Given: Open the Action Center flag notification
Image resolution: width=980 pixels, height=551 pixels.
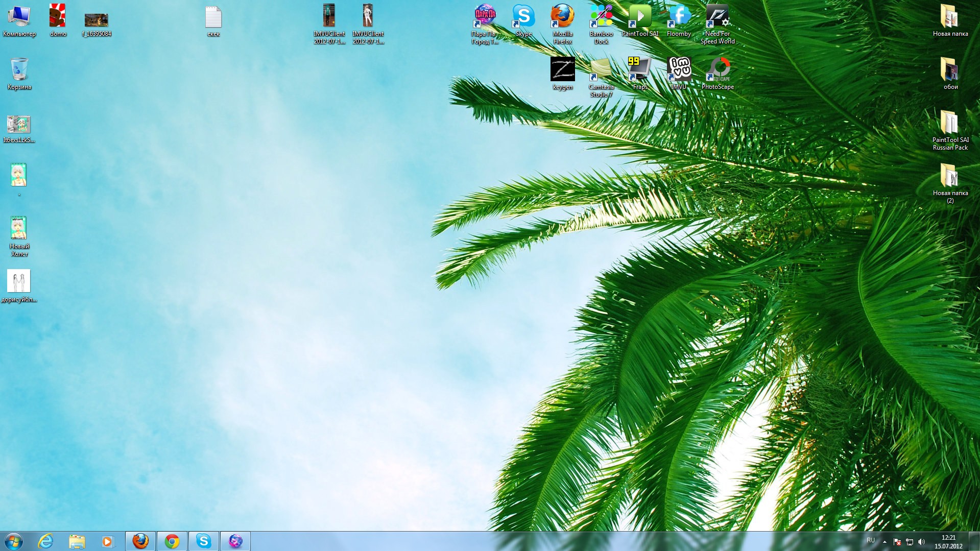Looking at the screenshot, I should click(x=897, y=542).
